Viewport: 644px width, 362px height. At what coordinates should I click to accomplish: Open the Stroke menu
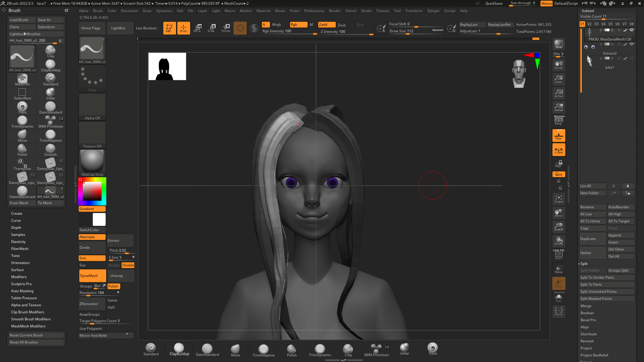click(x=366, y=11)
